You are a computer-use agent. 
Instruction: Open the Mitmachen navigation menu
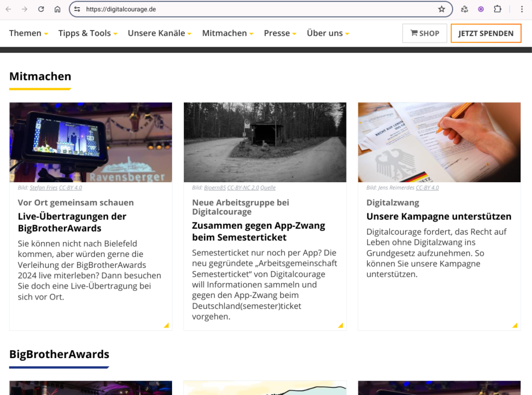pos(228,33)
